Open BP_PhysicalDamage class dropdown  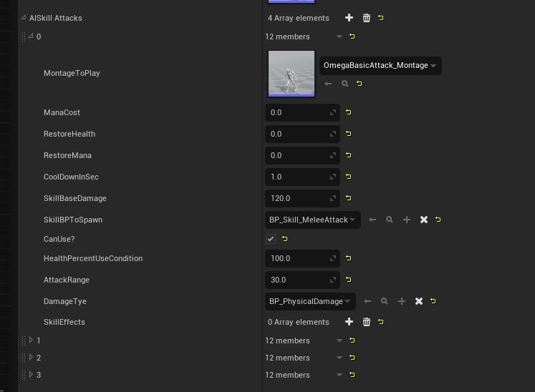point(310,301)
